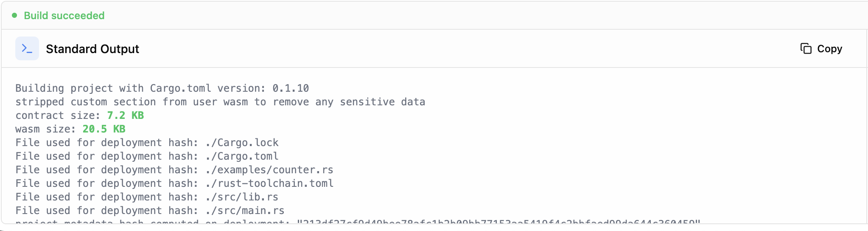
Task: Click the clipboard copy icon
Action: tap(806, 49)
